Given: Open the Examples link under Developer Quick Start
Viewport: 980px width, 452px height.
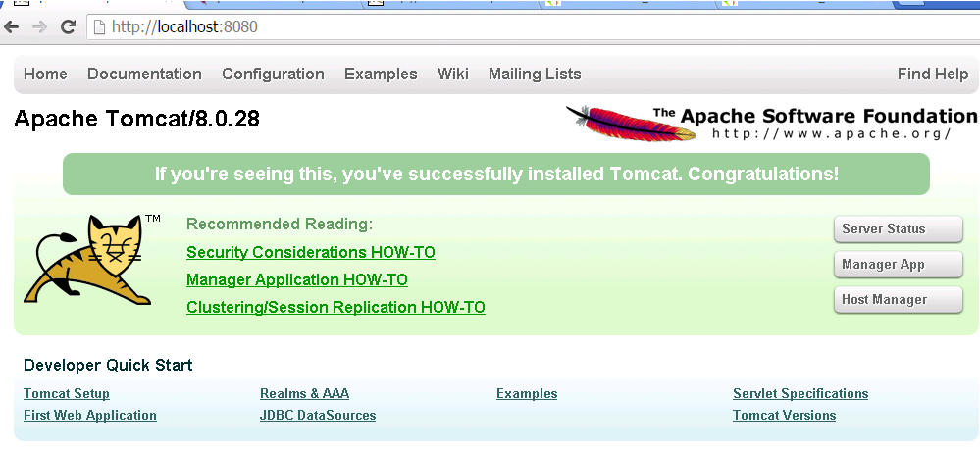Looking at the screenshot, I should click(527, 393).
